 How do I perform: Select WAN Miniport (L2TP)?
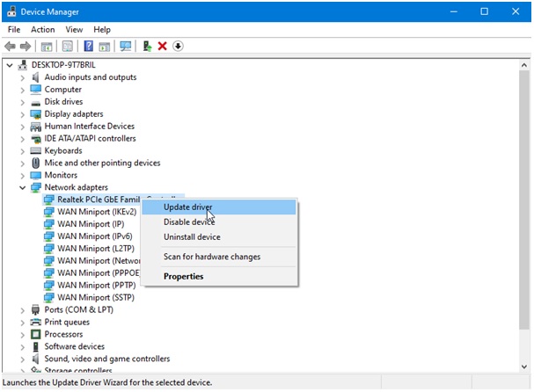[96, 249]
